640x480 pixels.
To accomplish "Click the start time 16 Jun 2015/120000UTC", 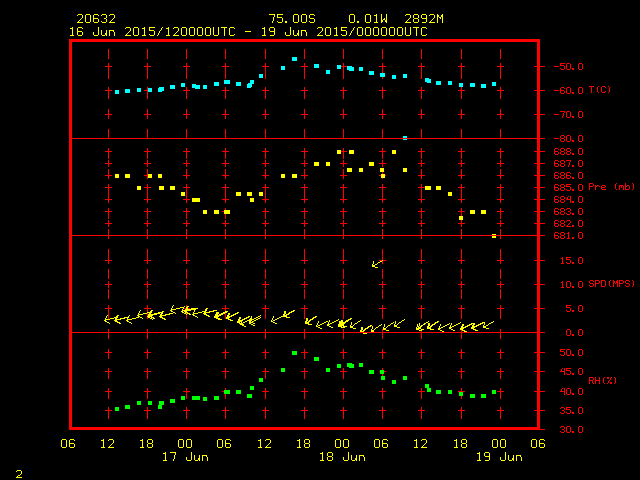I will point(152,32).
